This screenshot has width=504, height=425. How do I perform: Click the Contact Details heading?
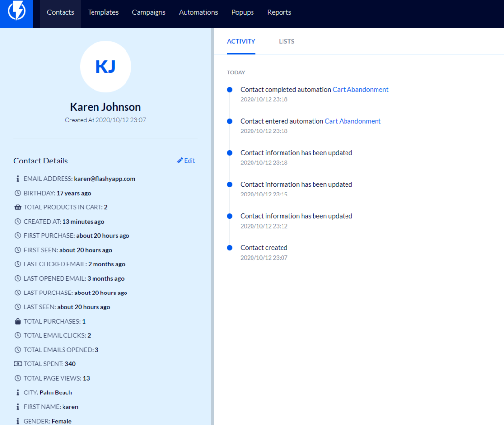click(40, 161)
